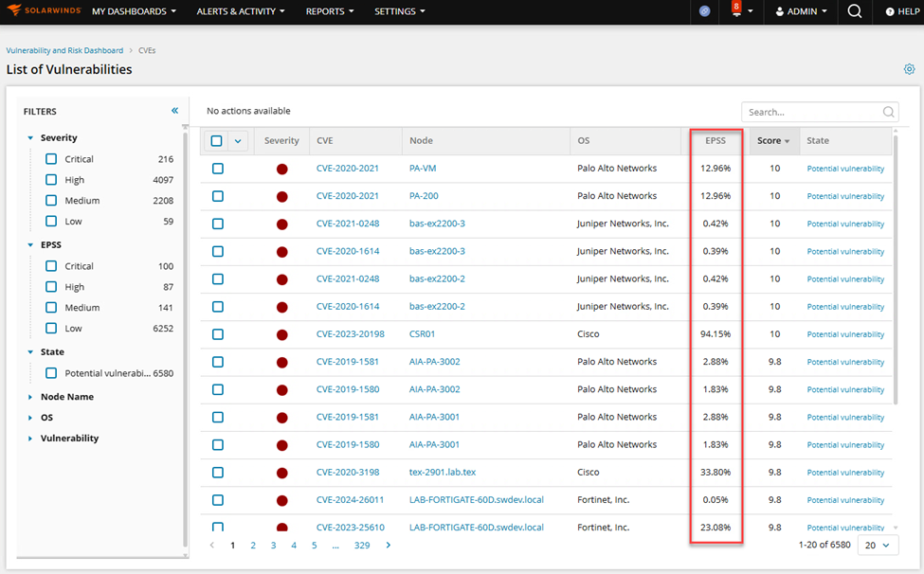Click the Vulnerability and Risk Dashboard breadcrumb
The height and width of the screenshot is (574, 924).
pos(63,50)
